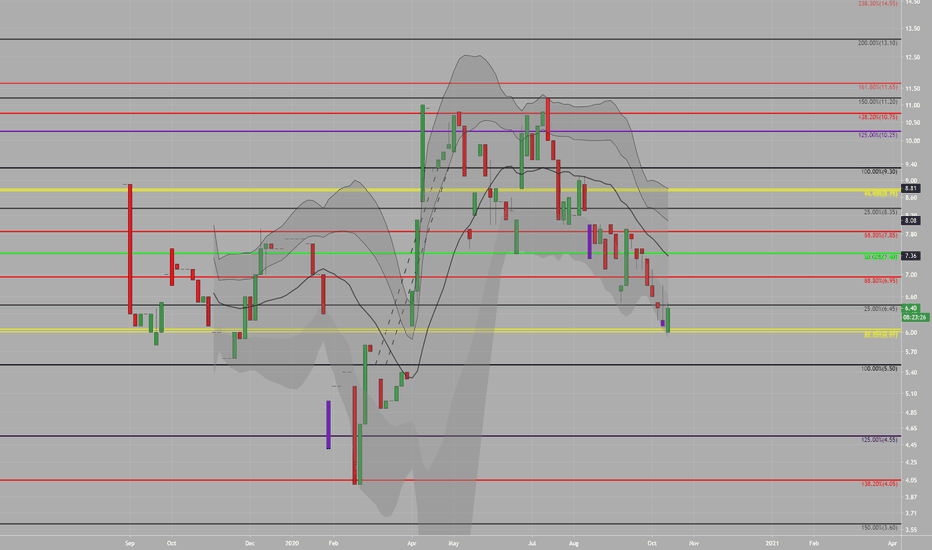The width and height of the screenshot is (932, 550).
Task: Click 9.00 on the price axis
Action: pos(911,180)
